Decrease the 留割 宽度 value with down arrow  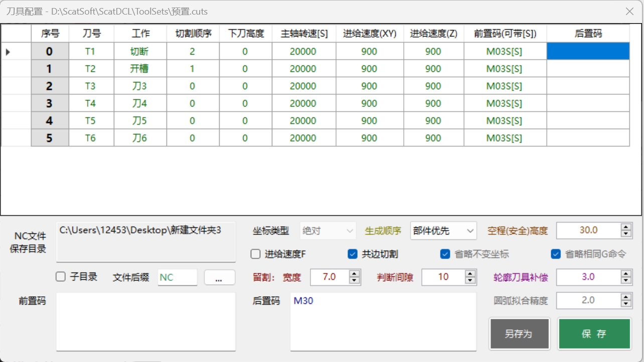click(x=355, y=280)
